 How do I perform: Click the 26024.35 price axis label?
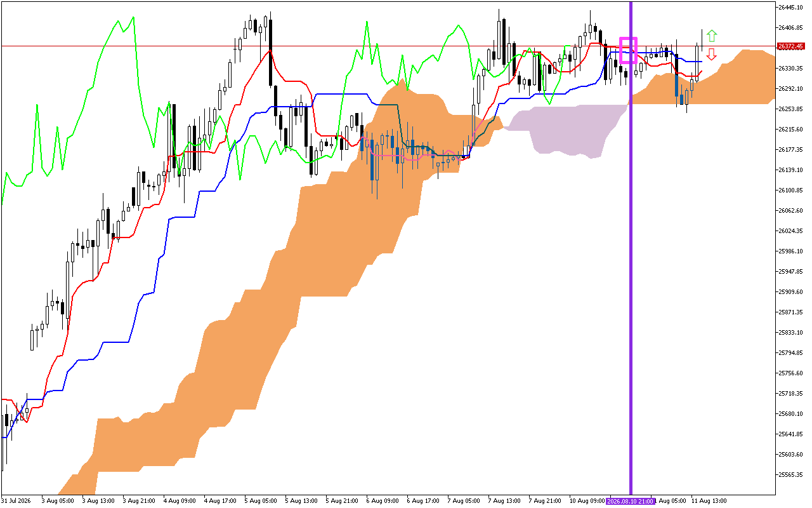[791, 231]
